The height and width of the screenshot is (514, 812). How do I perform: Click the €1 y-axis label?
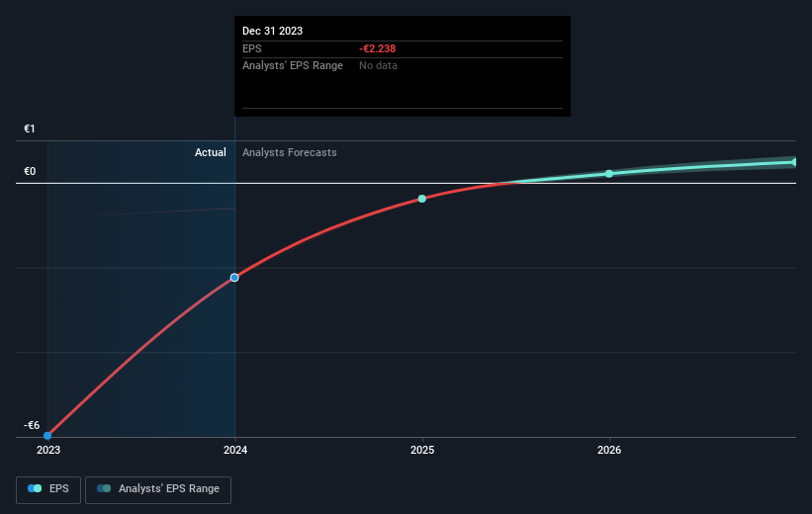click(x=30, y=128)
